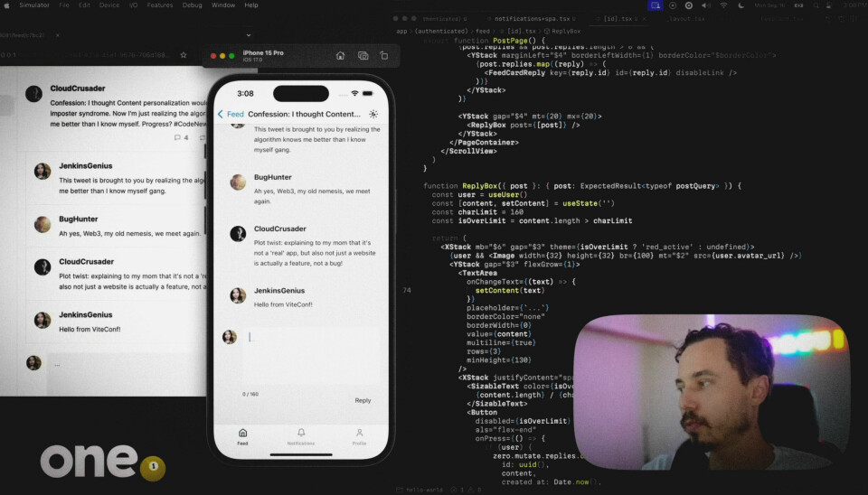This screenshot has height=495, width=868.
Task: Switch to the notifications+spa.tsx editor tab
Action: pyautogui.click(x=533, y=19)
